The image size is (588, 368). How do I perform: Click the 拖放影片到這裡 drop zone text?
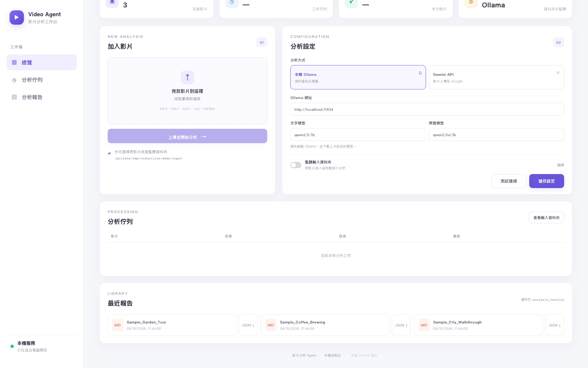187,91
